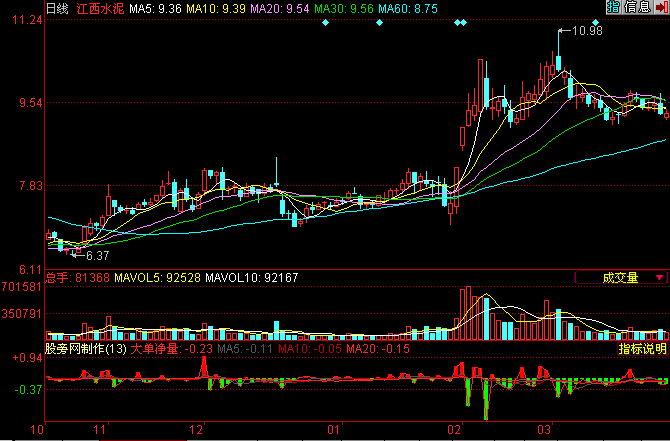
Task: Select the 江西水泥 stock name
Action: pos(101,8)
